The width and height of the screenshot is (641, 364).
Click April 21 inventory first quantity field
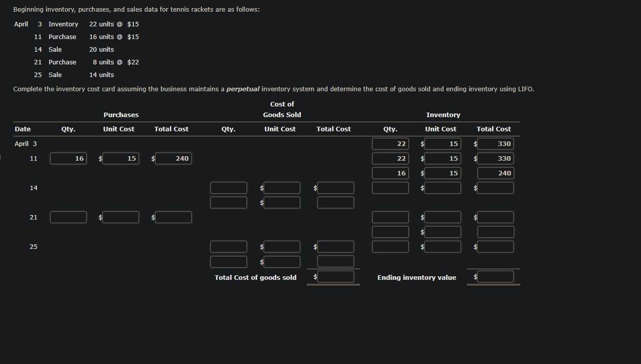(x=390, y=217)
